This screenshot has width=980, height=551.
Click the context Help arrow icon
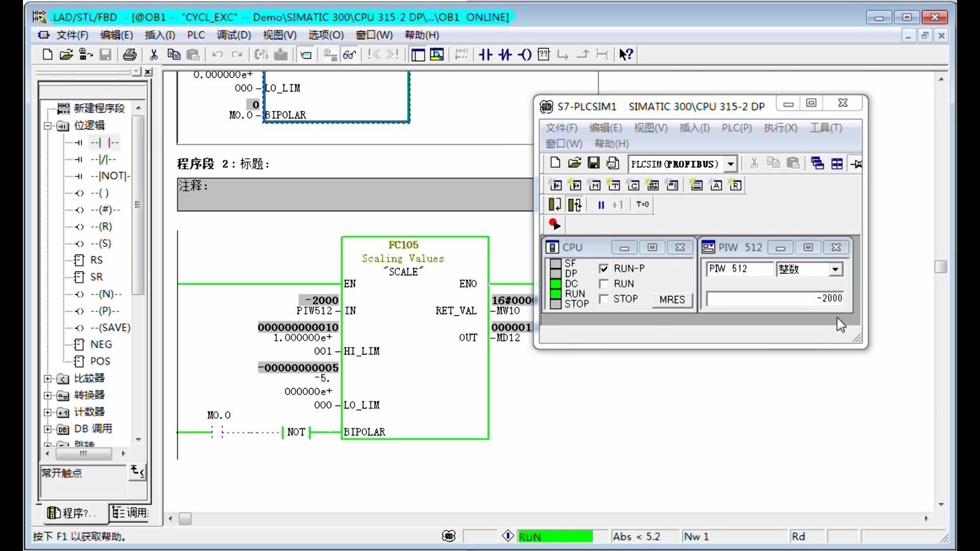tap(626, 55)
